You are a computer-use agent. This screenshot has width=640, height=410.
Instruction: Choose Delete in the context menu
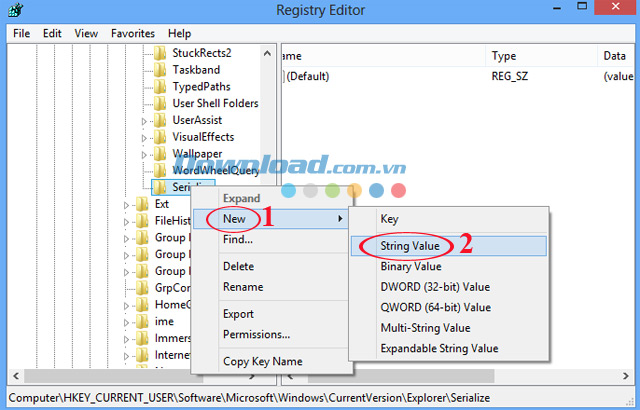(269, 266)
